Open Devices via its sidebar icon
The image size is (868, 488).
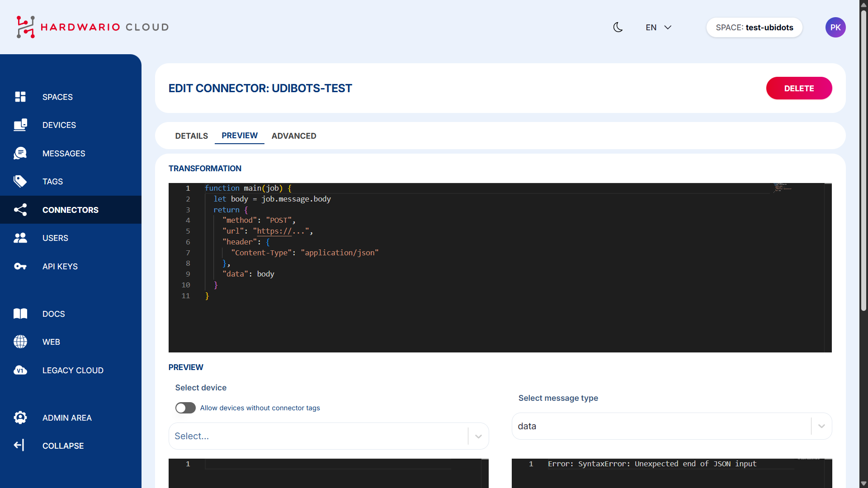click(20, 125)
